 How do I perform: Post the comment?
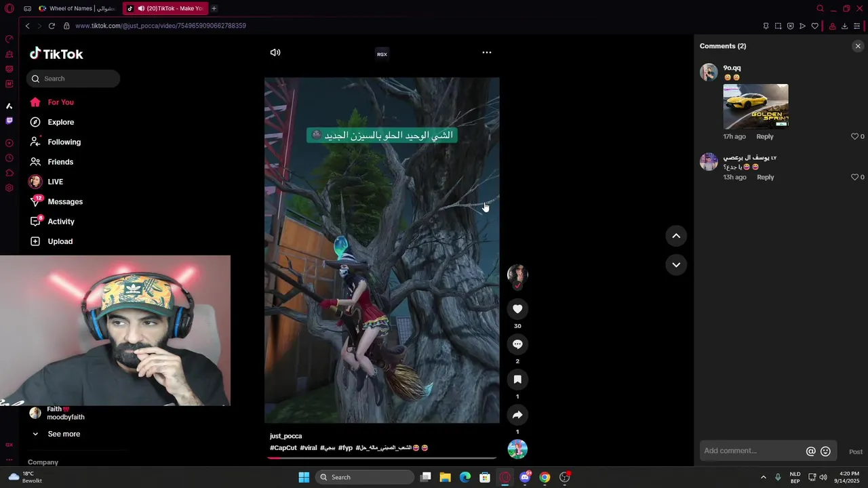click(x=856, y=452)
